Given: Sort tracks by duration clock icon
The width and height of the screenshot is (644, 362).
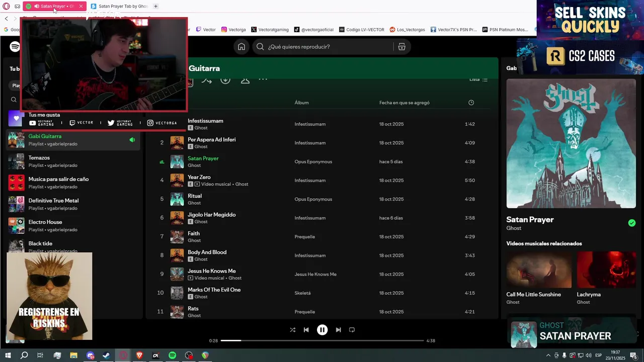Looking at the screenshot, I should click(x=471, y=103).
